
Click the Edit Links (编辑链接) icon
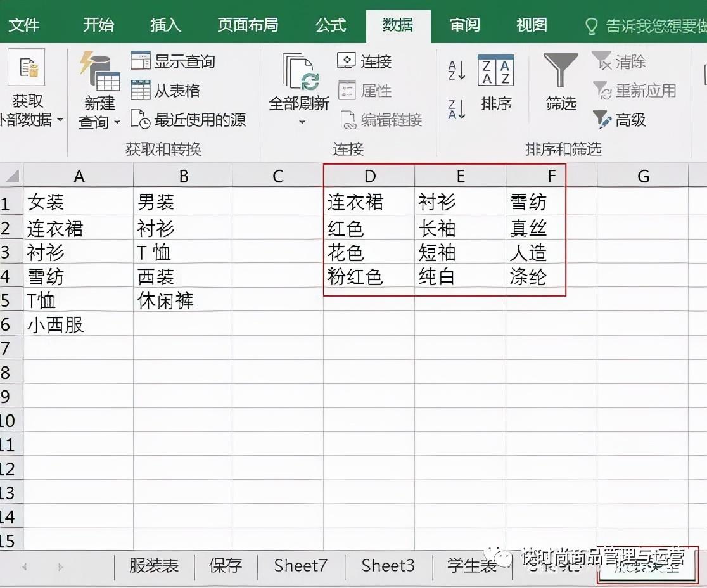coord(348,120)
